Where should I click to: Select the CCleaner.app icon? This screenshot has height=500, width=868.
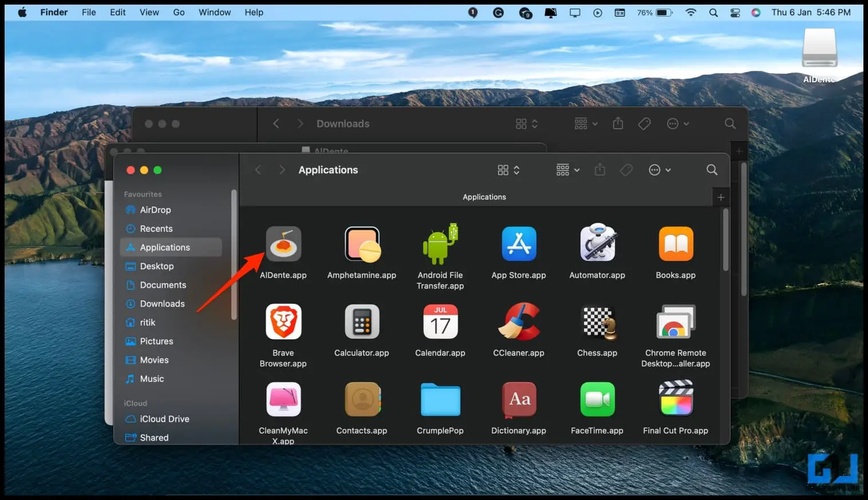pos(519,322)
